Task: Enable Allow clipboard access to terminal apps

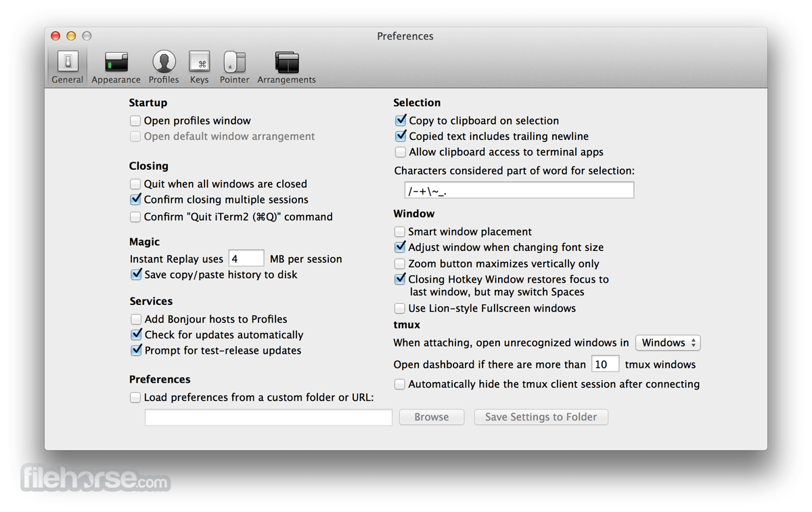Action: coord(401,152)
